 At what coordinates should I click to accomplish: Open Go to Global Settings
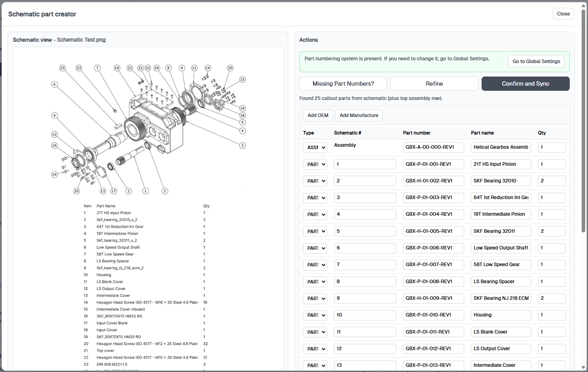click(x=536, y=61)
